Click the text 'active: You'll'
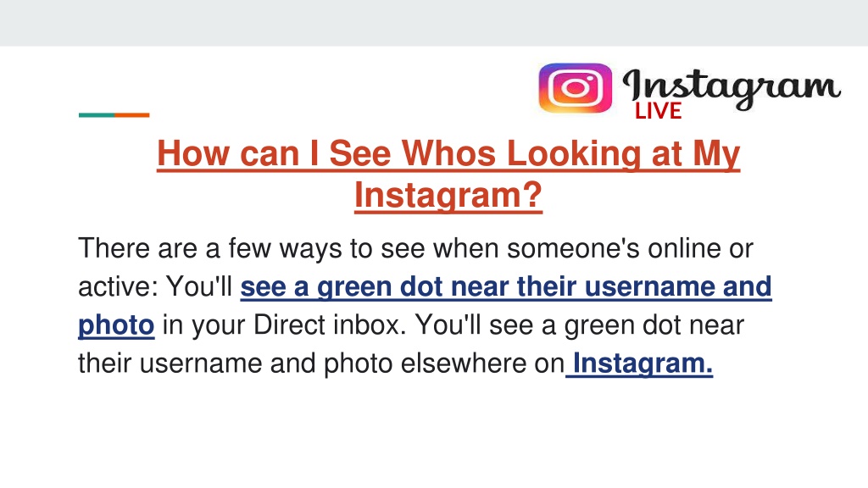 click(x=155, y=286)
